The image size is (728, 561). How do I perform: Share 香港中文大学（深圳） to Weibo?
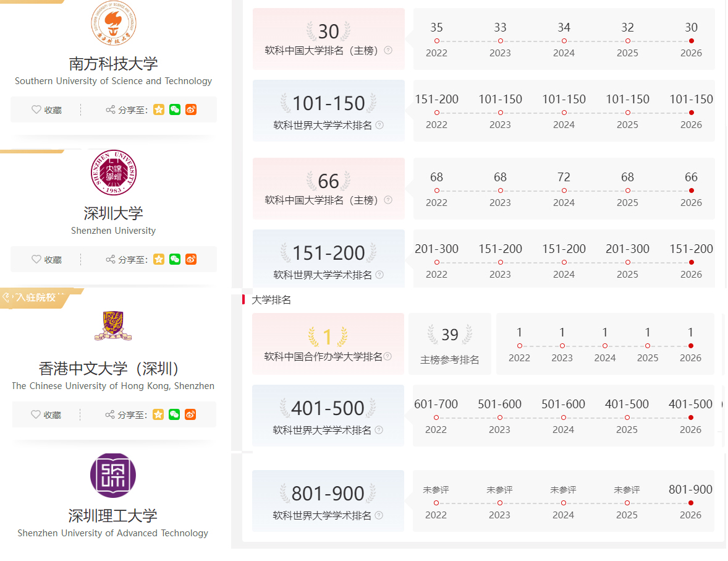tap(190, 414)
